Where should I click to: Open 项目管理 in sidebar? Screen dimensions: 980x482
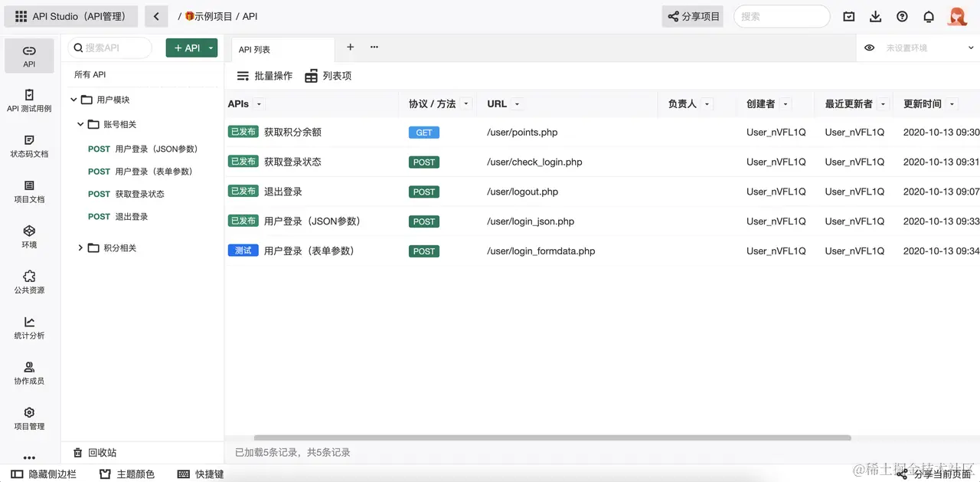[29, 418]
